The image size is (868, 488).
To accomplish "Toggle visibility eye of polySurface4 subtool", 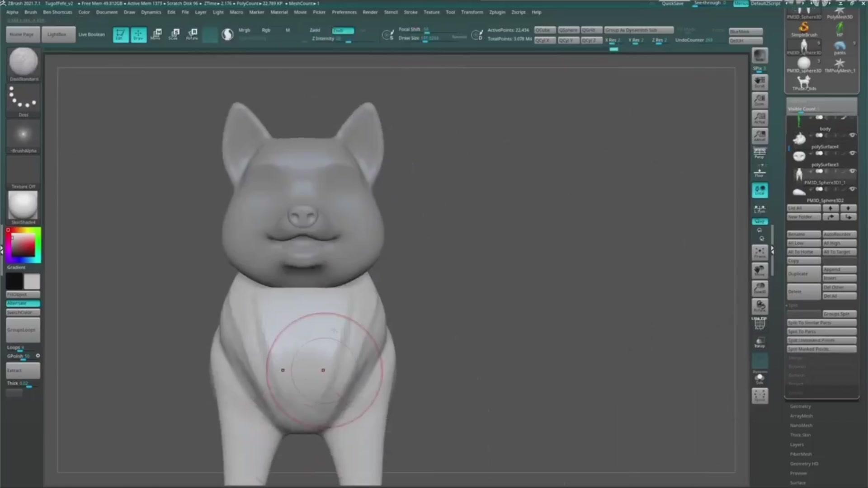I will pyautogui.click(x=852, y=153).
